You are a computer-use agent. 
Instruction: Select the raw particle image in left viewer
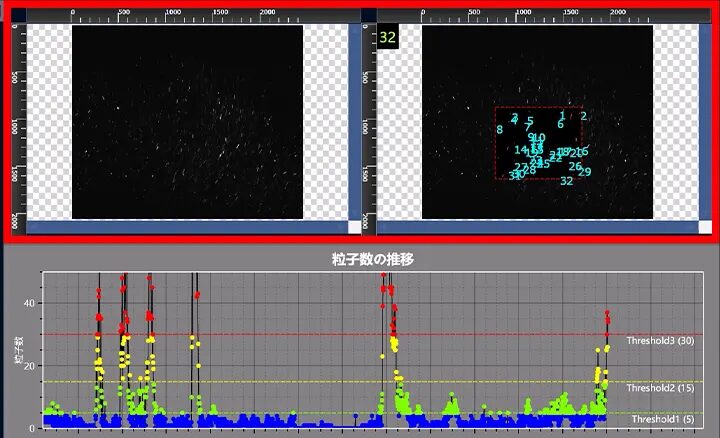(187, 122)
